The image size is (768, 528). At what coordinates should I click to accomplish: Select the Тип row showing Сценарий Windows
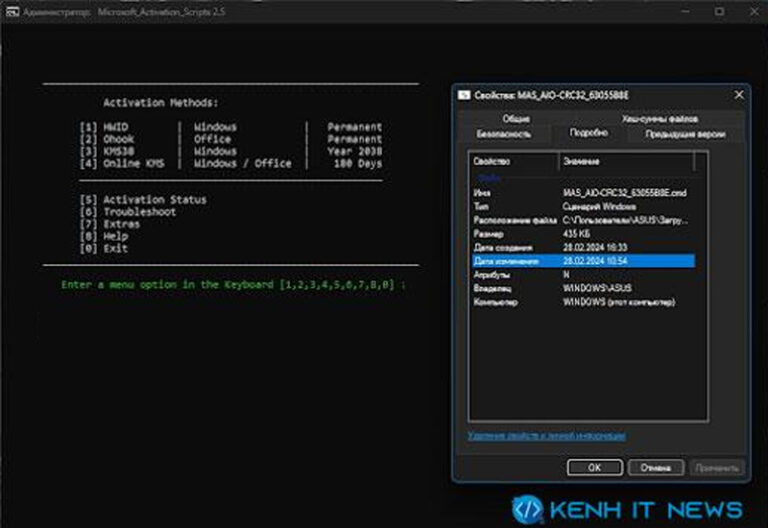pyautogui.click(x=583, y=206)
